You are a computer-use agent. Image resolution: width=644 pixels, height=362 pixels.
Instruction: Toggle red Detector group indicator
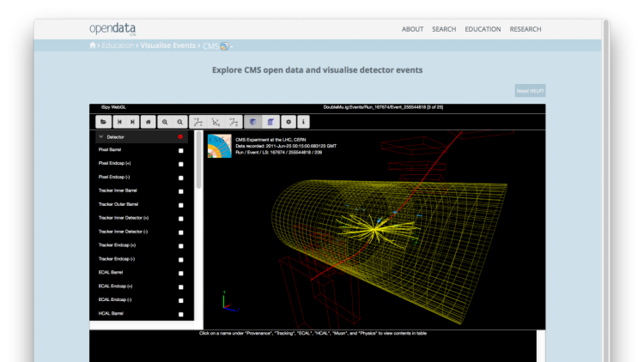(180, 137)
